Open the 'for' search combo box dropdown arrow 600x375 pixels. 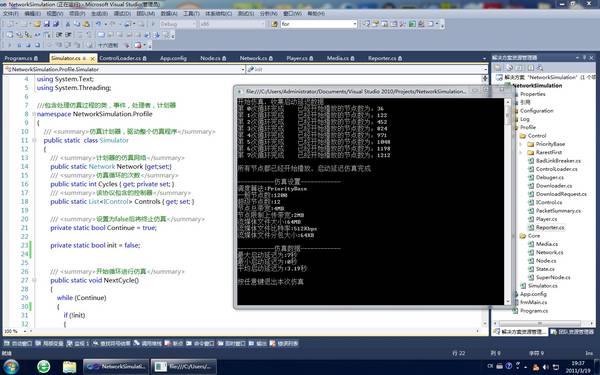(x=354, y=24)
